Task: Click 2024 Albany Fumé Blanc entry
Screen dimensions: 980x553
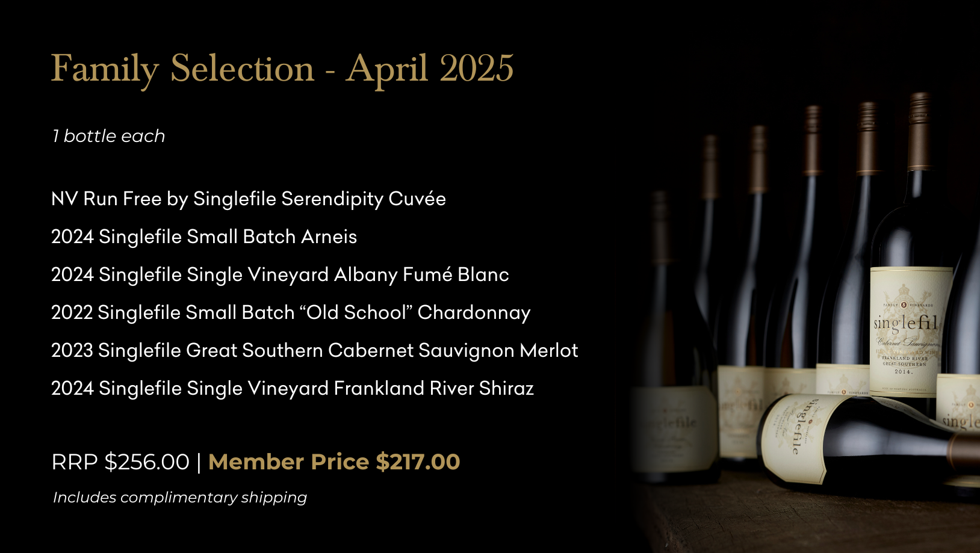Action: 280,275
